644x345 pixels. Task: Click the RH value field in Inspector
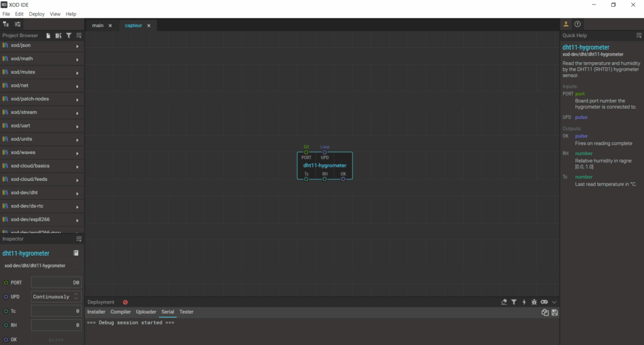(x=56, y=326)
